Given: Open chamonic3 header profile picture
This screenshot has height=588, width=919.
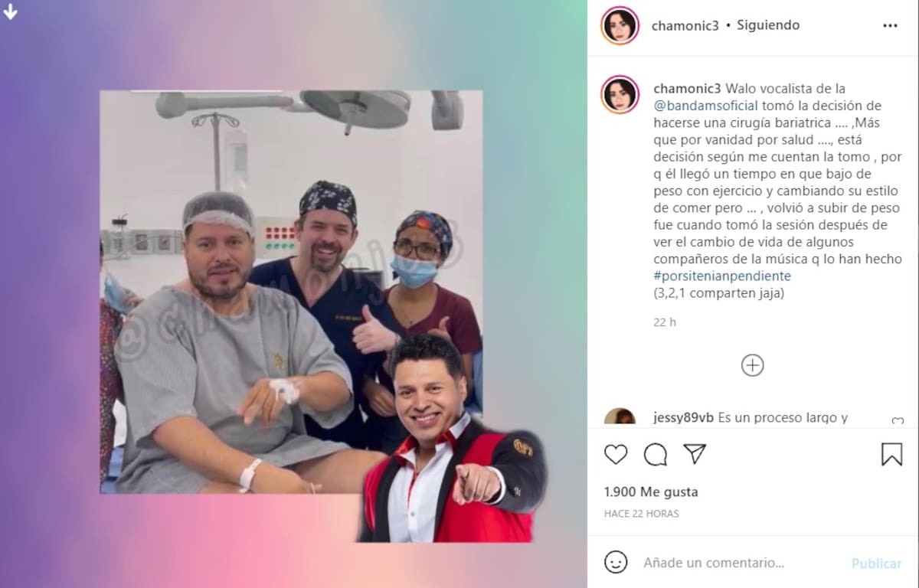Looking at the screenshot, I should coord(620,25).
